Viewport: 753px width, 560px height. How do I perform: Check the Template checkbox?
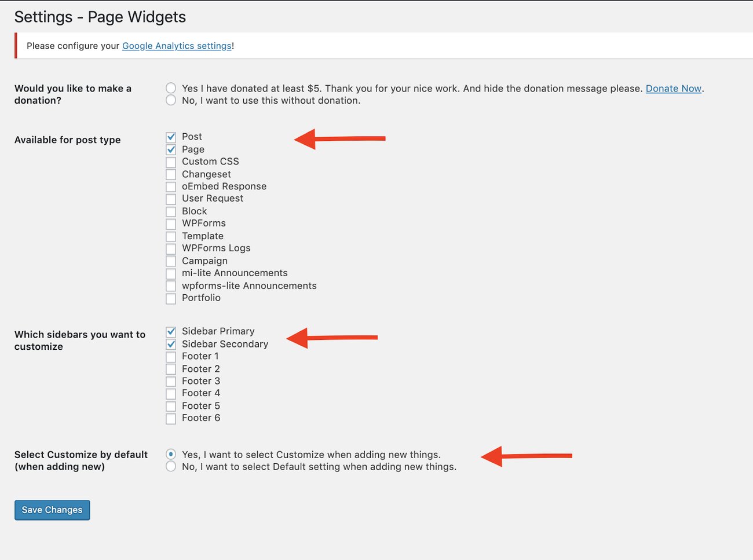171,236
